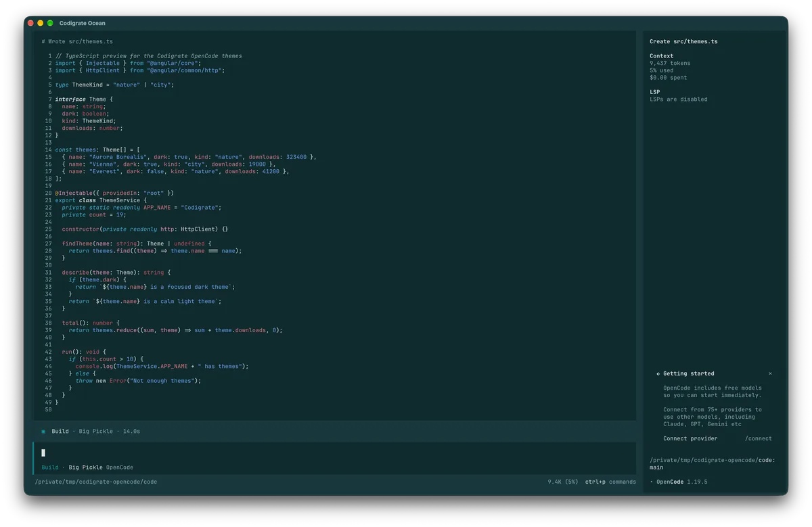Click 'OpenCode includes free models' text
The image size is (812, 527).
coord(713,388)
